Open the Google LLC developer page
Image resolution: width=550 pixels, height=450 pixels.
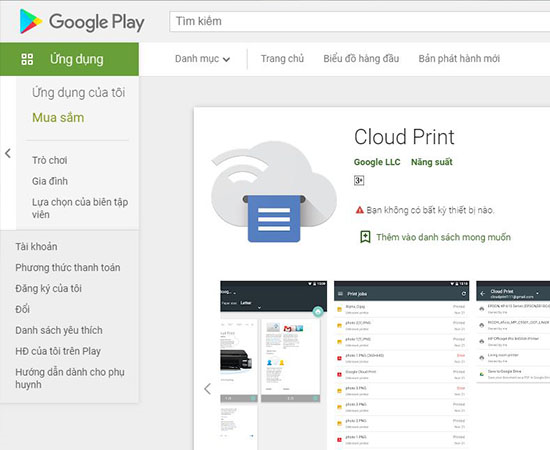pos(377,162)
